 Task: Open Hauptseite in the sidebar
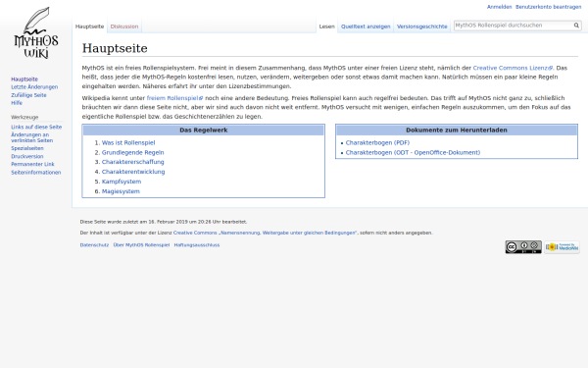24,79
